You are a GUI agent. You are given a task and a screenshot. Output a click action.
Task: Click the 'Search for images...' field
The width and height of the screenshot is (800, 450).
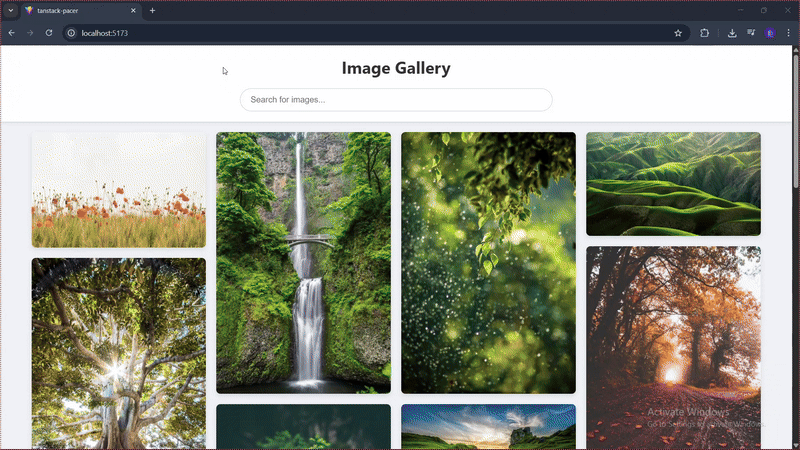(396, 100)
